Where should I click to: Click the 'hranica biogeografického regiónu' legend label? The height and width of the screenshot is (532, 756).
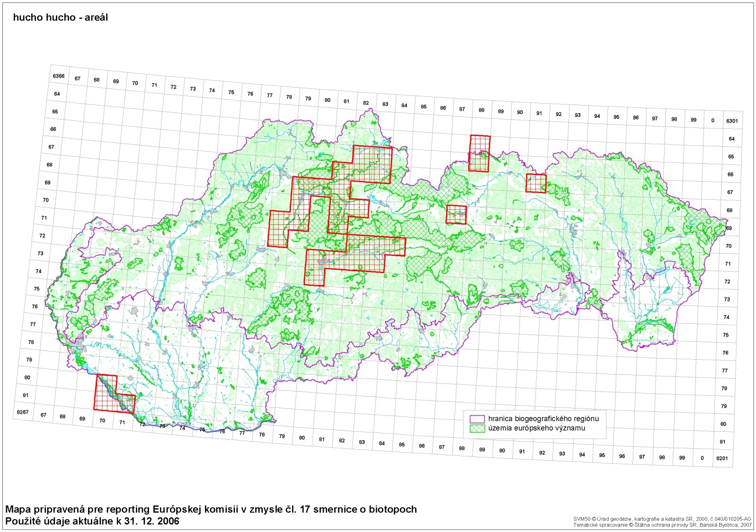pyautogui.click(x=543, y=419)
